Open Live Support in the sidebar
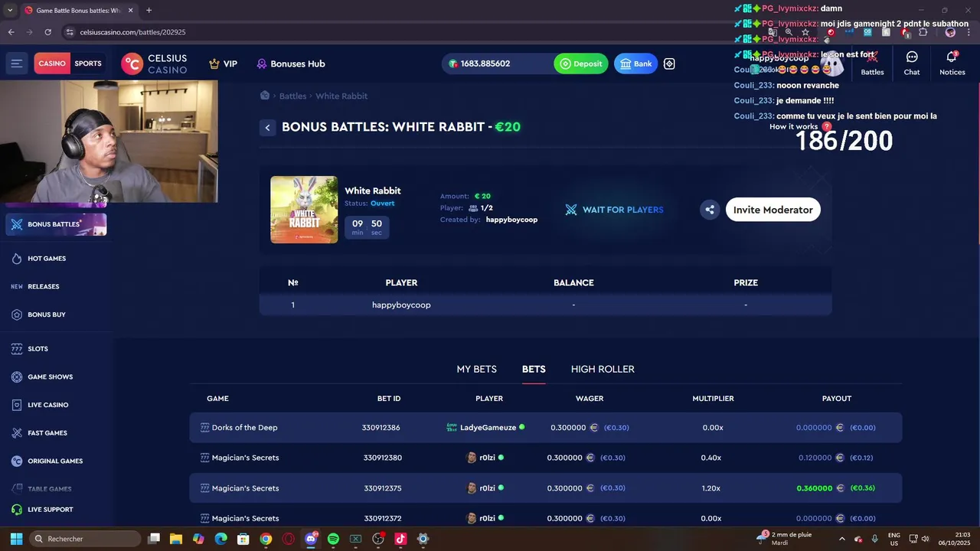This screenshot has height=551, width=980. pyautogui.click(x=51, y=510)
